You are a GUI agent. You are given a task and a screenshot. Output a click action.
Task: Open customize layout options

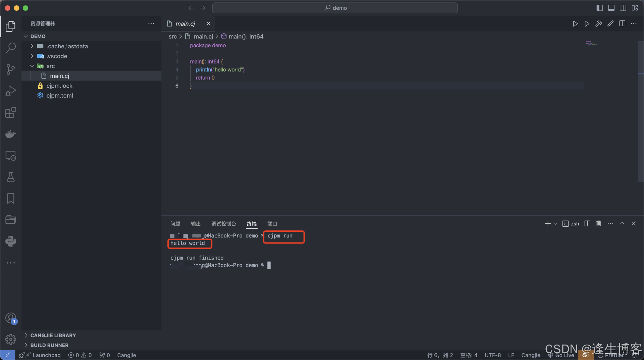coord(635,8)
